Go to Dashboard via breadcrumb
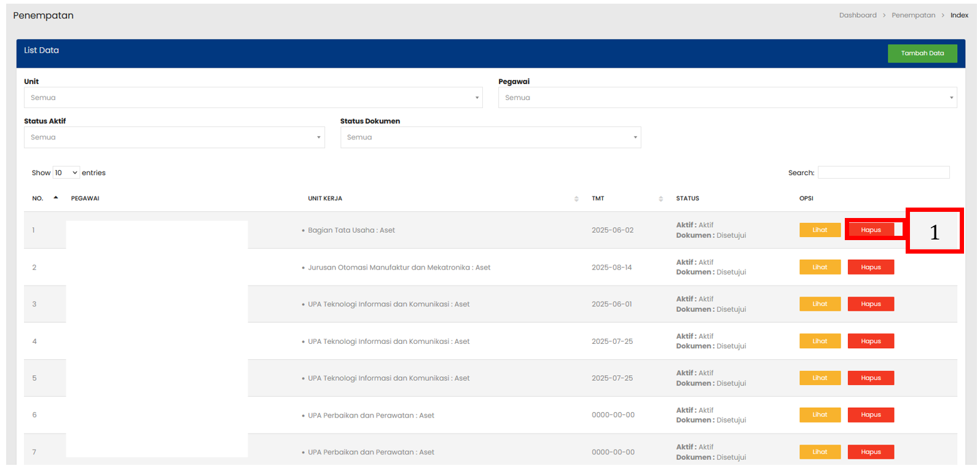The height and width of the screenshot is (471, 980). (x=857, y=15)
